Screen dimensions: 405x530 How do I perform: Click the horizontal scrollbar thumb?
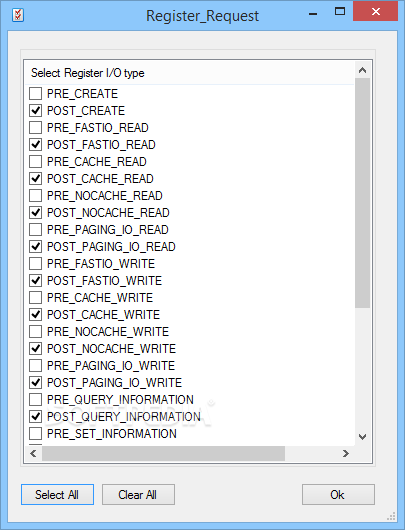(163, 453)
